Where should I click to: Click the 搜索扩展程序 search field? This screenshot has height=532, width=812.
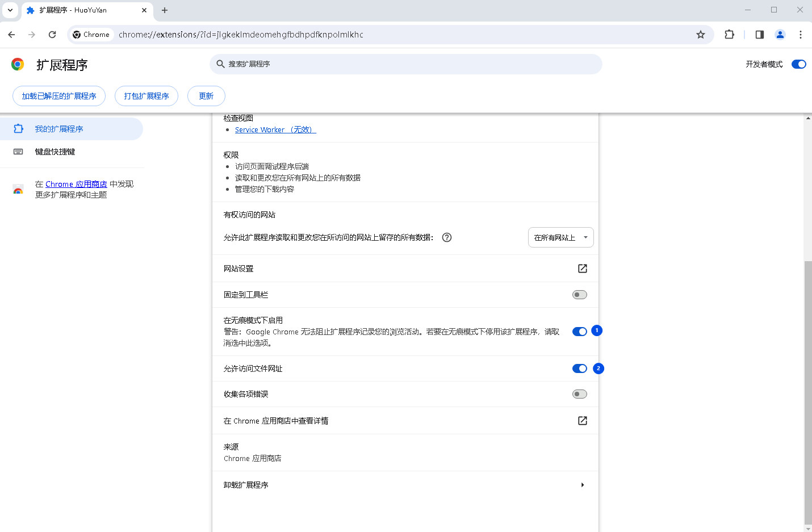click(405, 64)
